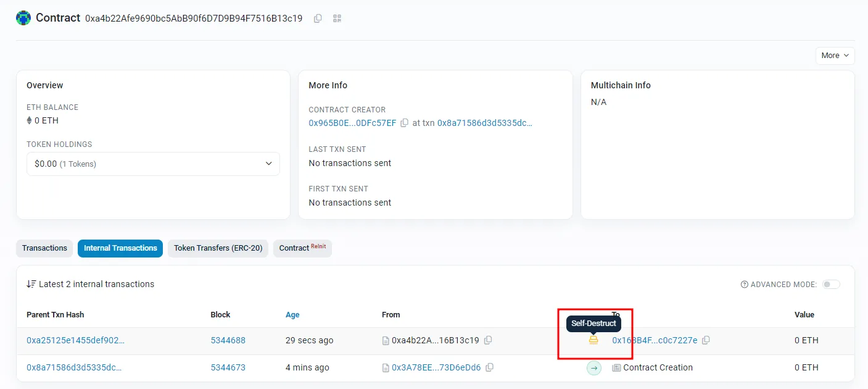Copy the To address 0x16BB4F...c0c7227e

[x=706, y=340]
